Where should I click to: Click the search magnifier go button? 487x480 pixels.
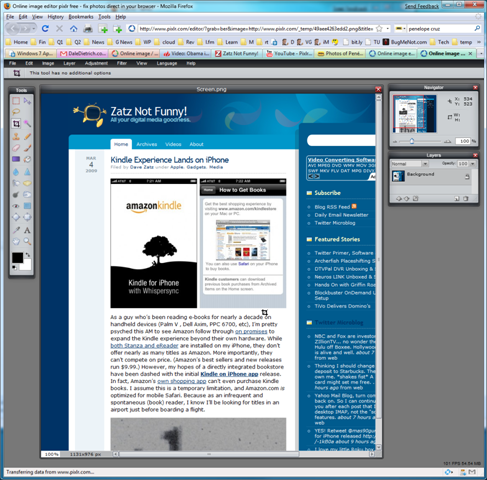(x=477, y=29)
